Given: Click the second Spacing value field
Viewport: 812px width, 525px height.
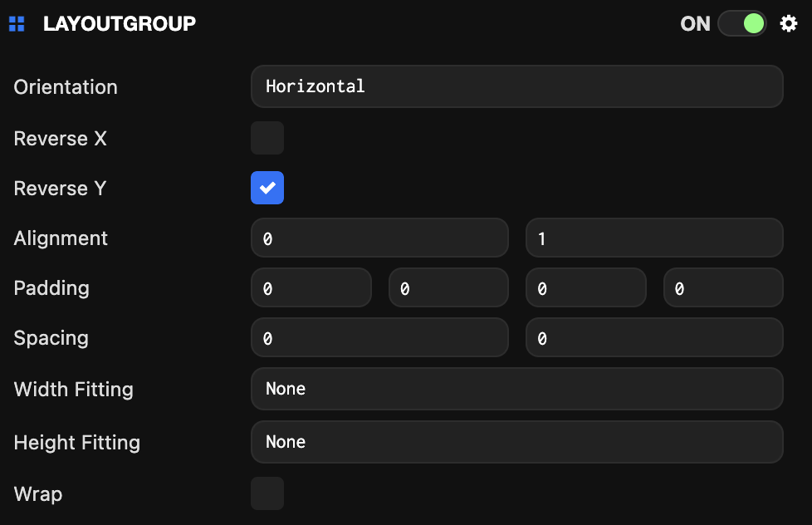Looking at the screenshot, I should coord(653,337).
